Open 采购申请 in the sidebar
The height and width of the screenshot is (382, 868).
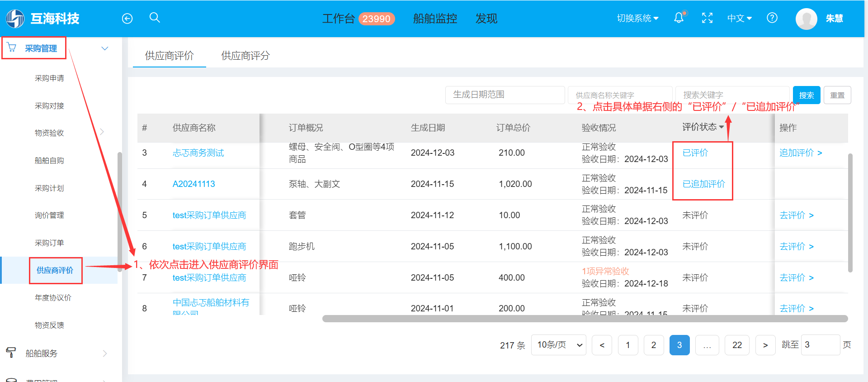(x=49, y=78)
